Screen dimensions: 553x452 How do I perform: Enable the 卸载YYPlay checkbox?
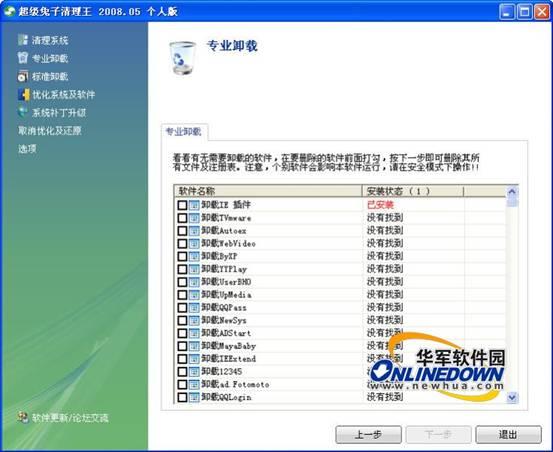pos(182,269)
